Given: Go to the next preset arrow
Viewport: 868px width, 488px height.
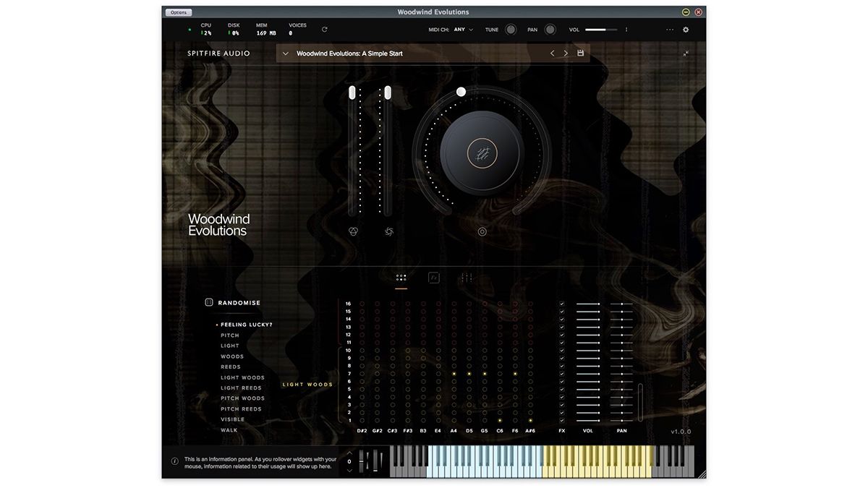Looking at the screenshot, I should tap(566, 53).
